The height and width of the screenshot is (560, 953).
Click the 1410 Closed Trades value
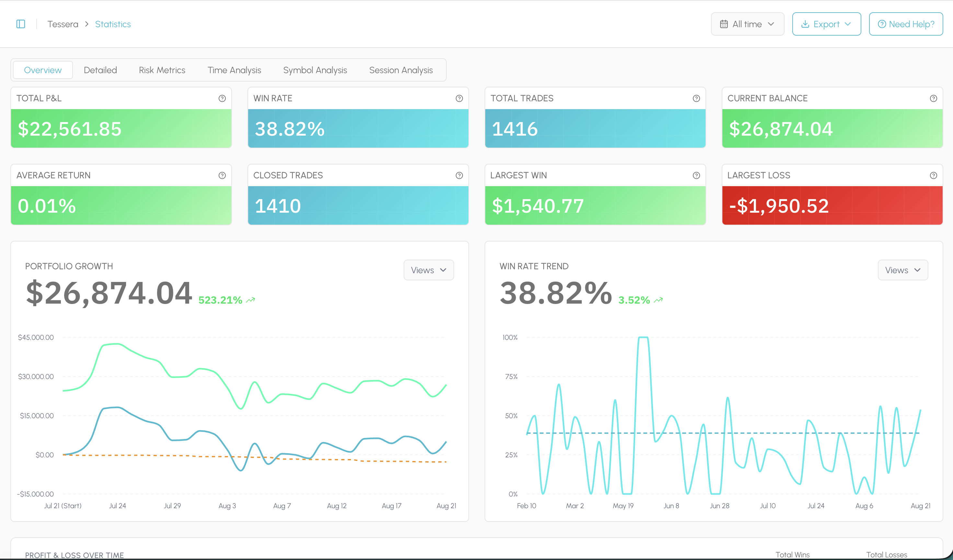pos(278,206)
